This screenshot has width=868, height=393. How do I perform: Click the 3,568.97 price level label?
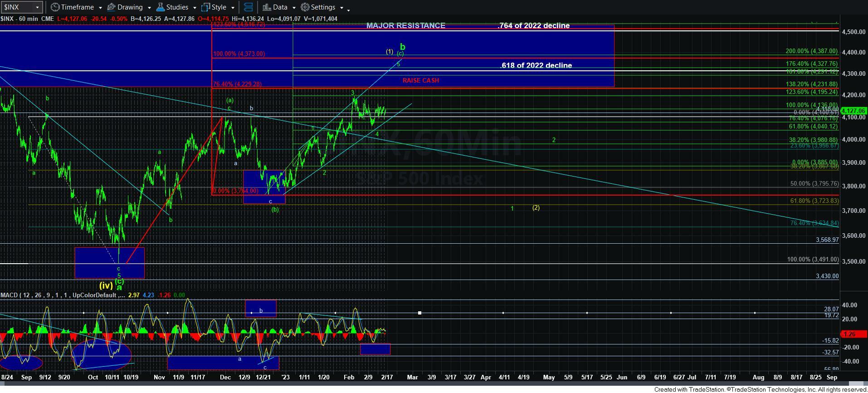click(827, 240)
